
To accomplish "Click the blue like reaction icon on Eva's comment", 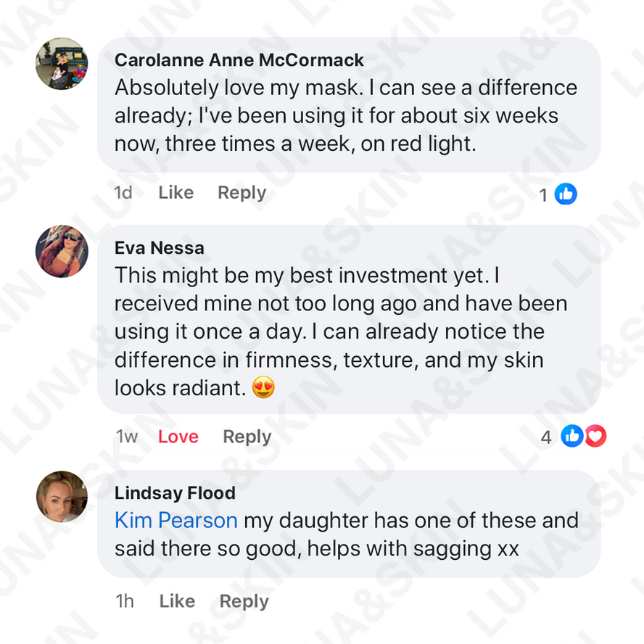I will [572, 437].
